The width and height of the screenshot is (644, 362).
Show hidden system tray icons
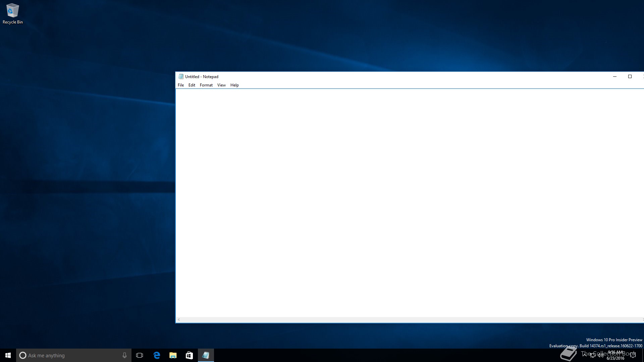585,355
